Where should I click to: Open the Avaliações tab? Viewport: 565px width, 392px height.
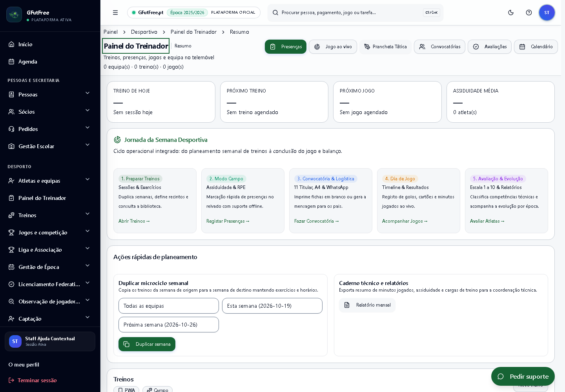point(490,47)
